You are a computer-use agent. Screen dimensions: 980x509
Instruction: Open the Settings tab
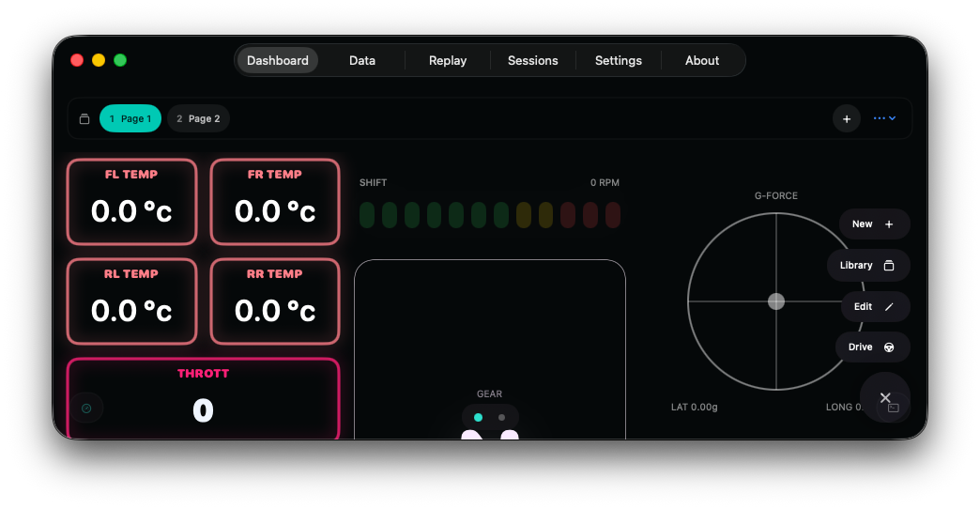618,61
